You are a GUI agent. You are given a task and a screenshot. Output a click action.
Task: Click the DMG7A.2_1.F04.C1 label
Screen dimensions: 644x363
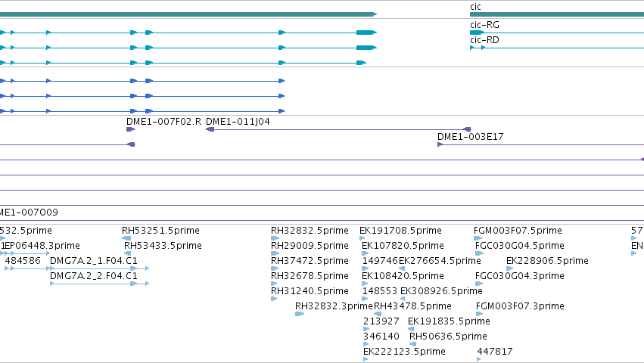coord(94,261)
